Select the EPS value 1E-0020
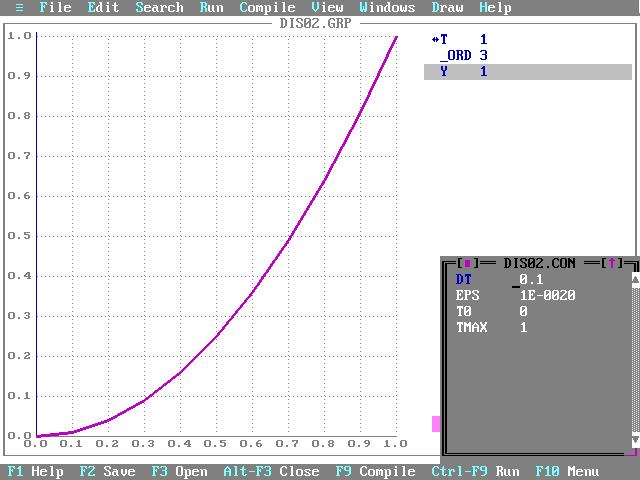The height and width of the screenshot is (480, 640). (x=547, y=296)
